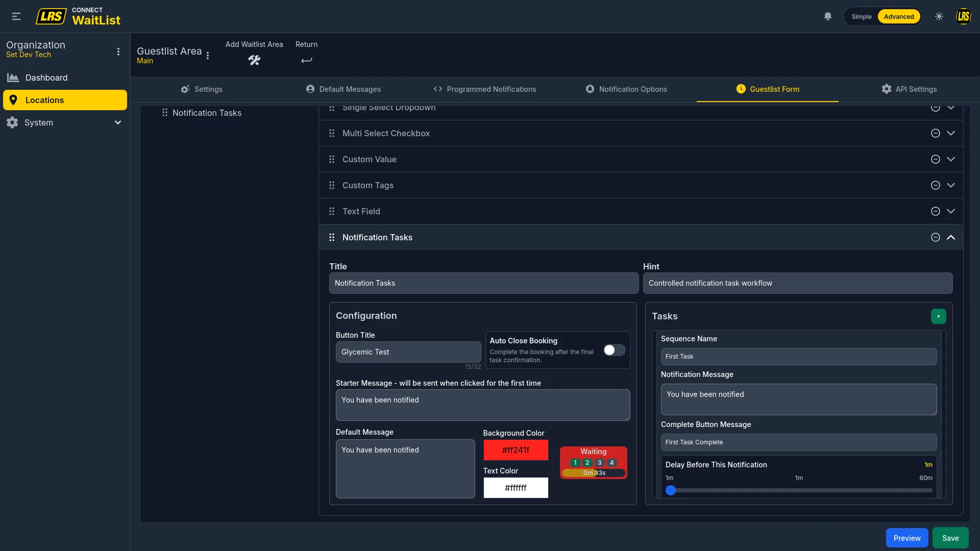Click Add Waitlist Area label
The width and height of the screenshot is (980, 551).
click(x=254, y=44)
